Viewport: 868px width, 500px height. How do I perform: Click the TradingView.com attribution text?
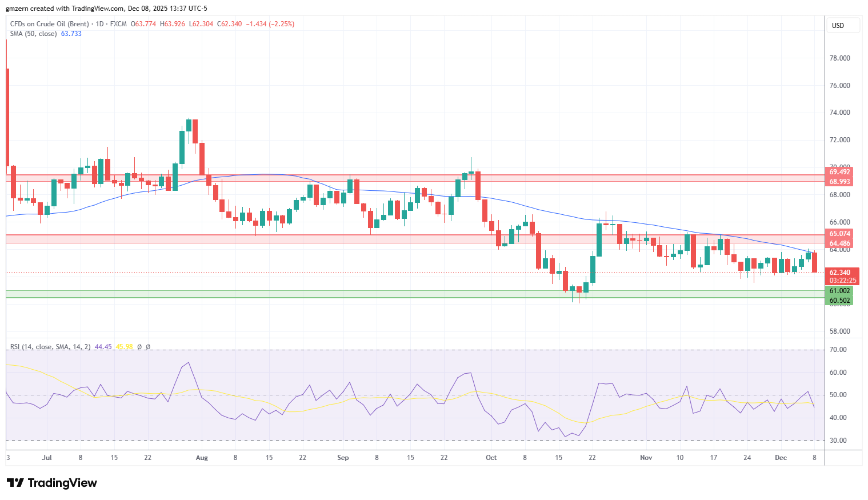(97, 8)
